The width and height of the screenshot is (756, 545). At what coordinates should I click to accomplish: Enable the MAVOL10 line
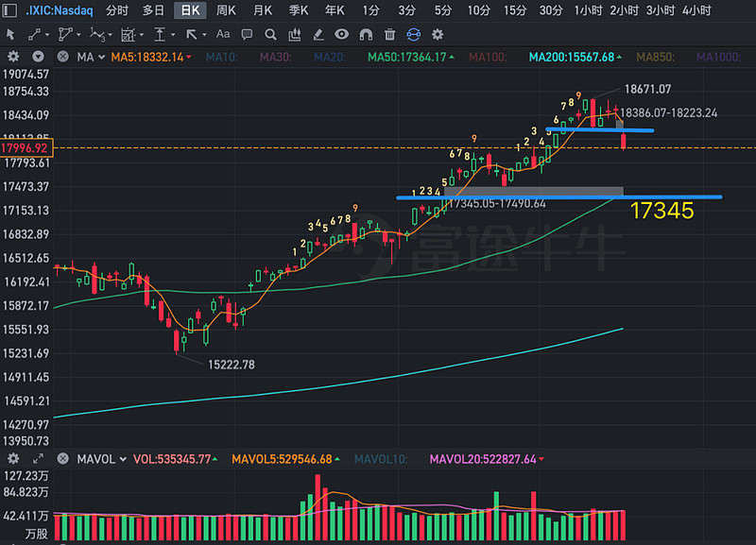(381, 459)
